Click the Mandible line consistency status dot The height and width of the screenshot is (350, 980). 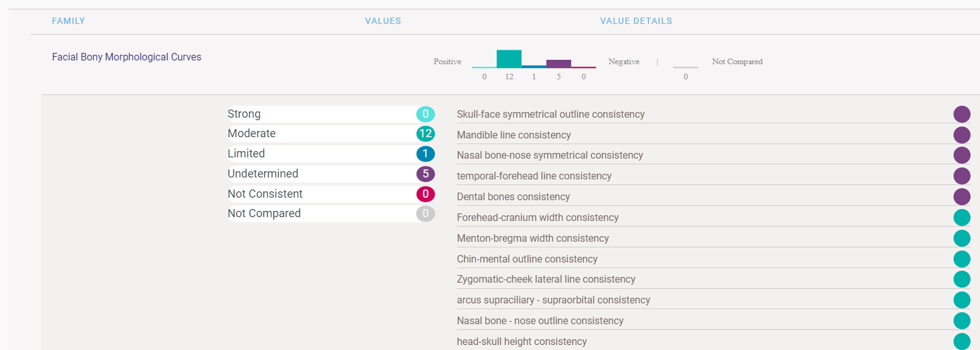tap(961, 135)
